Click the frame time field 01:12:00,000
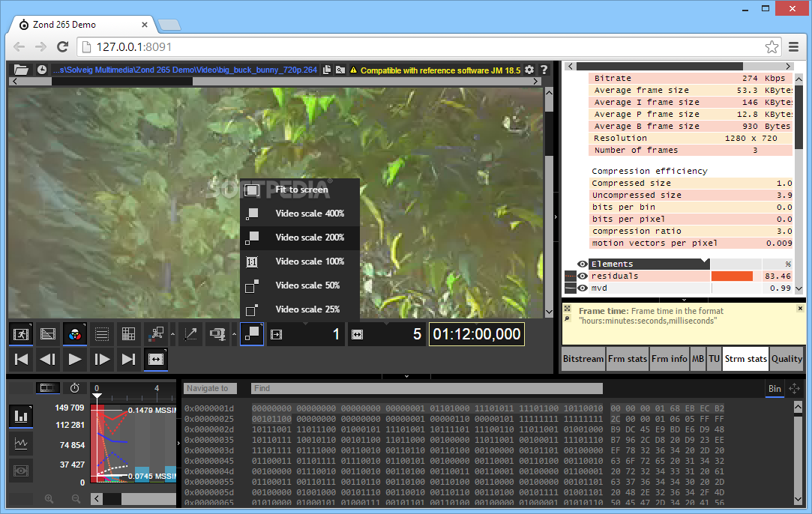 pos(477,334)
